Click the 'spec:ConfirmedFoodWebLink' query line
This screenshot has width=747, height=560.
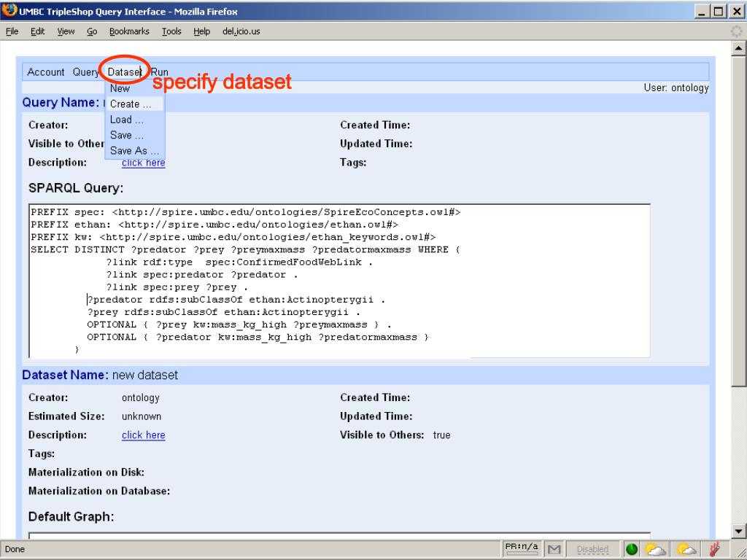point(239,262)
